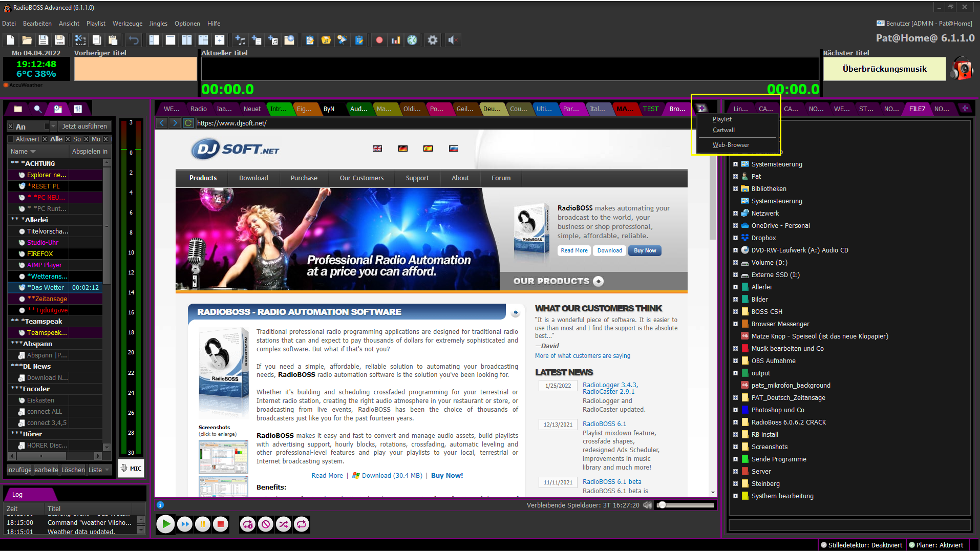The image size is (980, 551).
Task: Click the first RadioBOSS screenshot thumbnail
Action: point(223,456)
